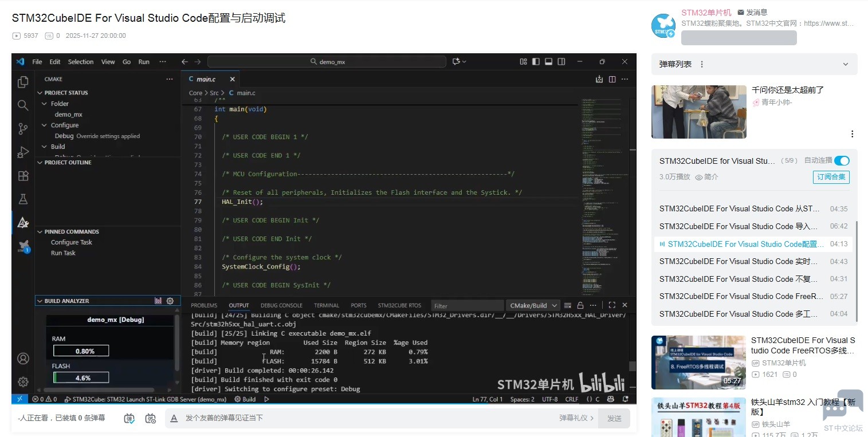Open Build Analyzer settings gear
Viewport: 868px width, 437px height.
[170, 301]
